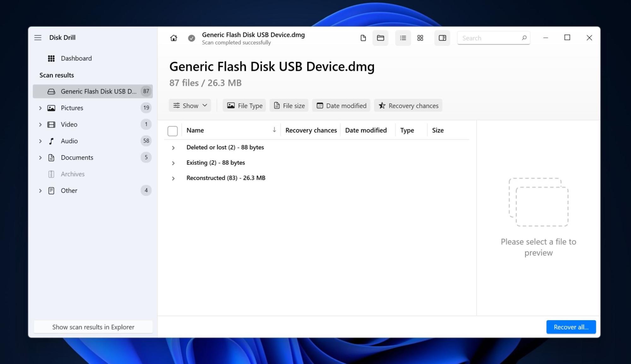The height and width of the screenshot is (364, 631).
Task: Click the folder browse icon
Action: (380, 38)
